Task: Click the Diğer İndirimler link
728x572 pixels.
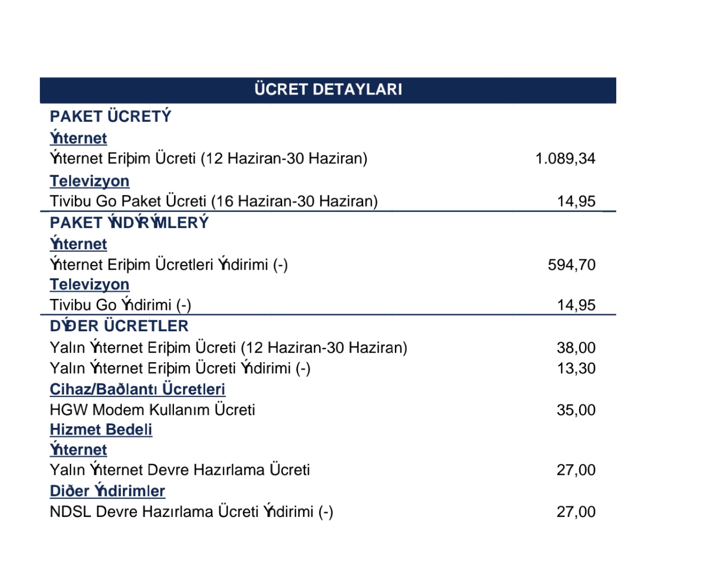Action: point(107,491)
